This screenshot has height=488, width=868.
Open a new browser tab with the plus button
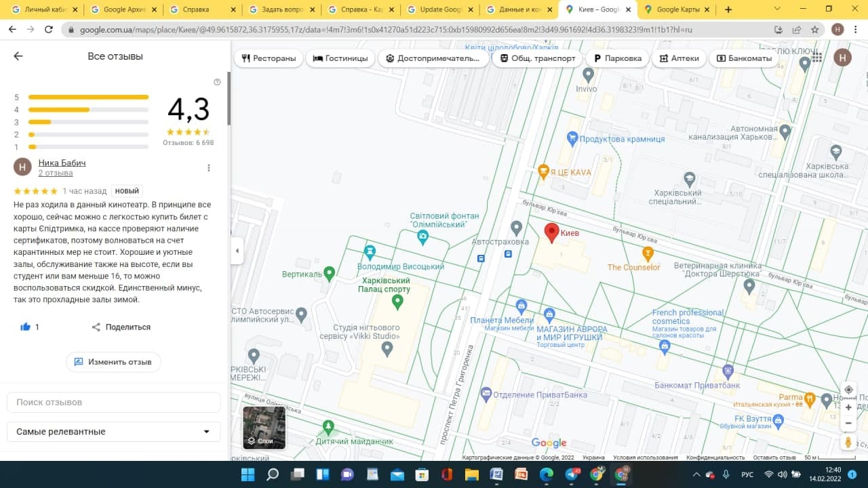[728, 9]
